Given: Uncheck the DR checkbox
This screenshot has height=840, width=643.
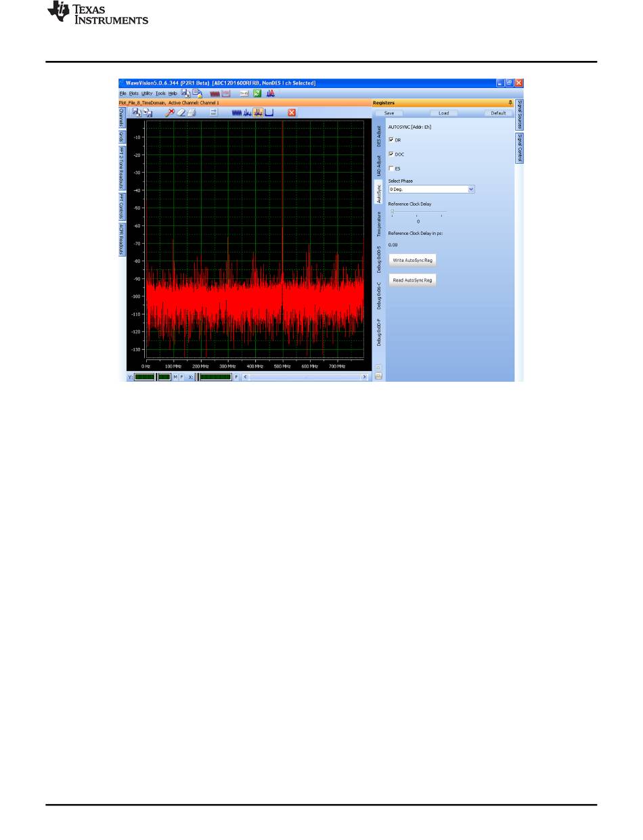Looking at the screenshot, I should (391, 139).
